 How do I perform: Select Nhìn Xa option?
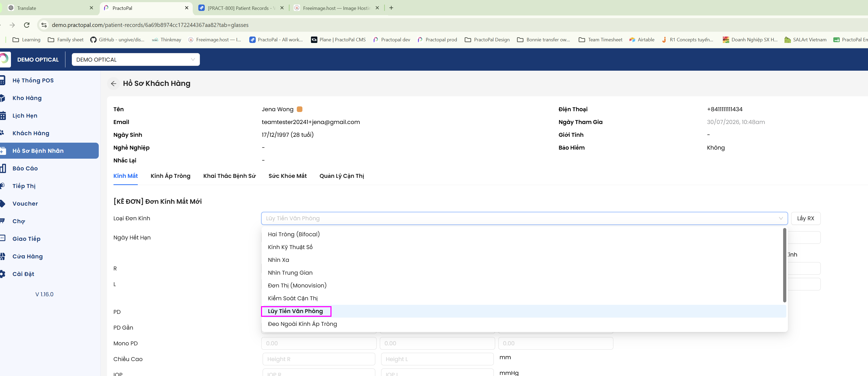524,260
